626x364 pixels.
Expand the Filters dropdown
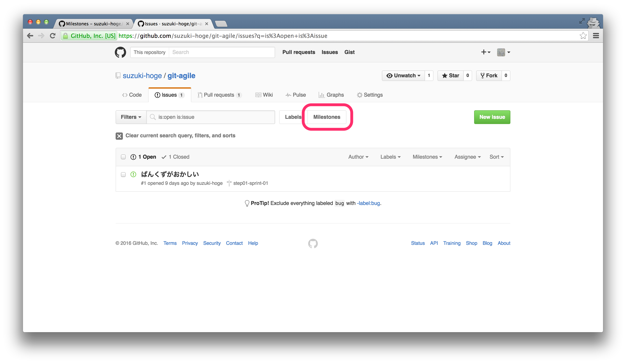click(x=131, y=117)
